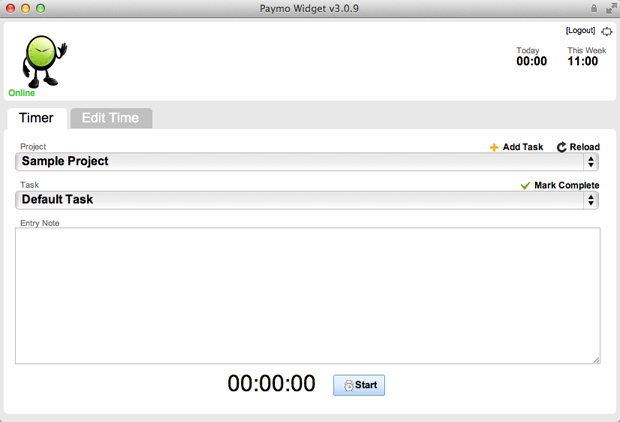Image resolution: width=620 pixels, height=422 pixels.
Task: Click the green zoom window button
Action: [40, 8]
